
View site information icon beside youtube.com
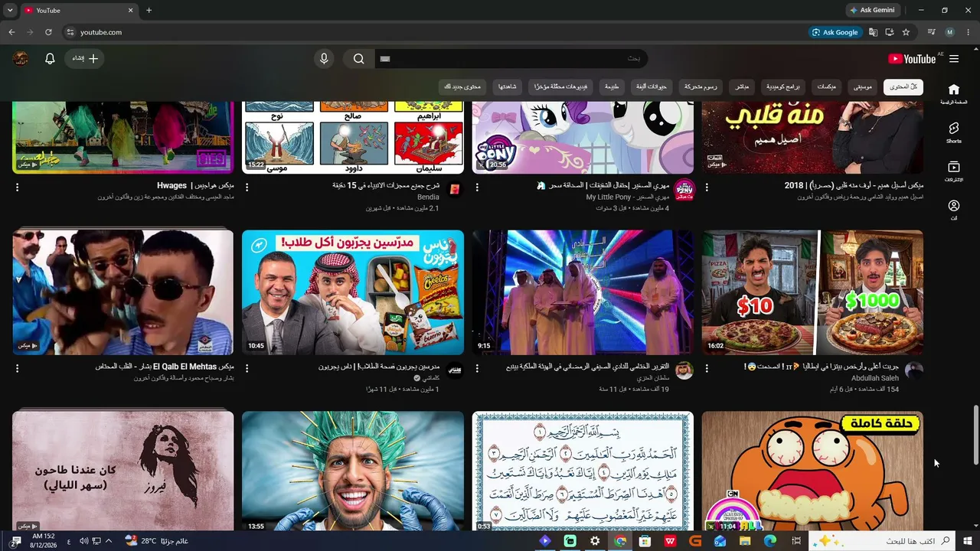[x=70, y=32]
